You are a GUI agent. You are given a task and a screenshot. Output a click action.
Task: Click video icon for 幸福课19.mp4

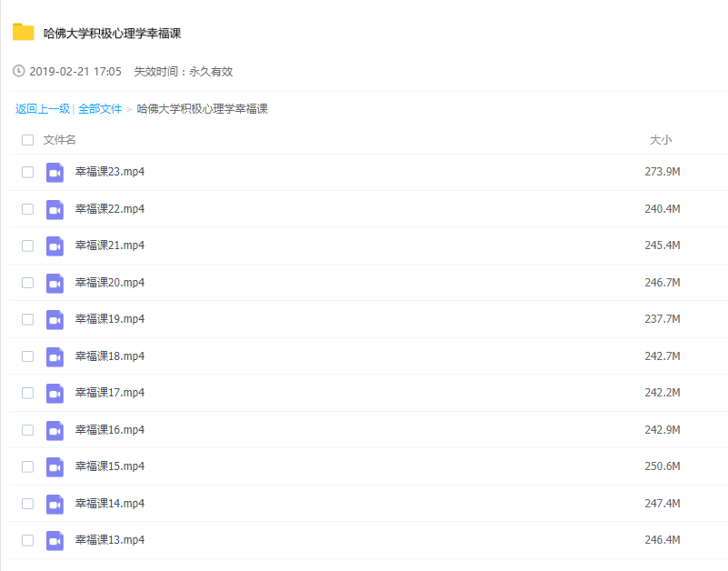tap(55, 320)
